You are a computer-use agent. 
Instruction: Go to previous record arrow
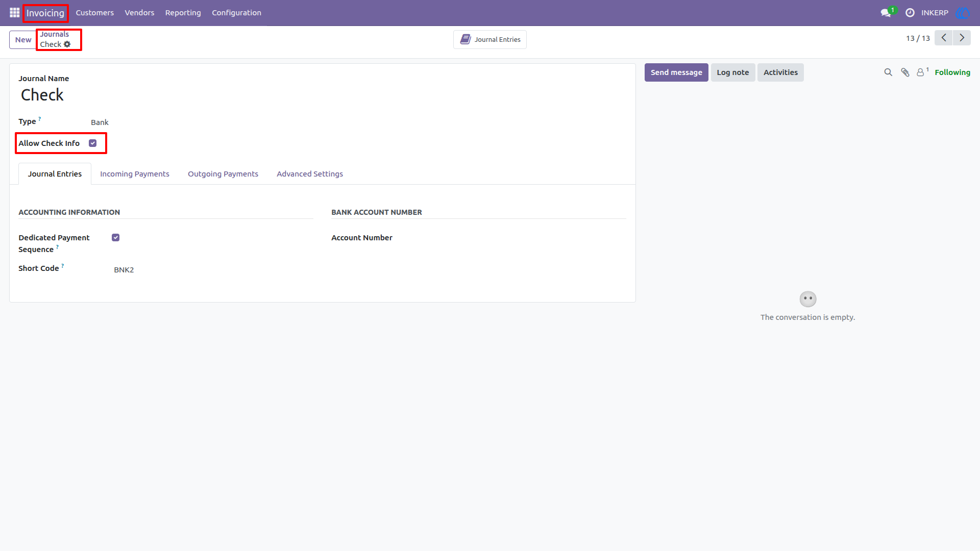pyautogui.click(x=944, y=38)
